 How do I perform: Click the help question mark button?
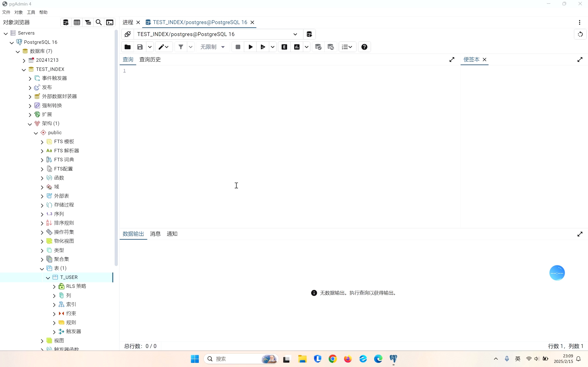click(x=364, y=47)
